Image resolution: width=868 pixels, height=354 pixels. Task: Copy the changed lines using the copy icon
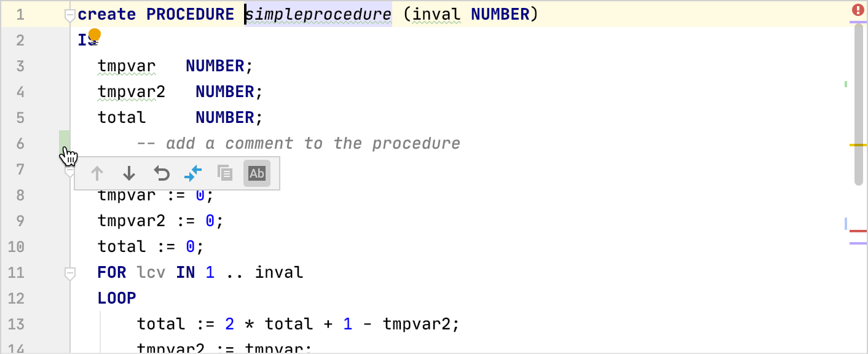point(225,173)
